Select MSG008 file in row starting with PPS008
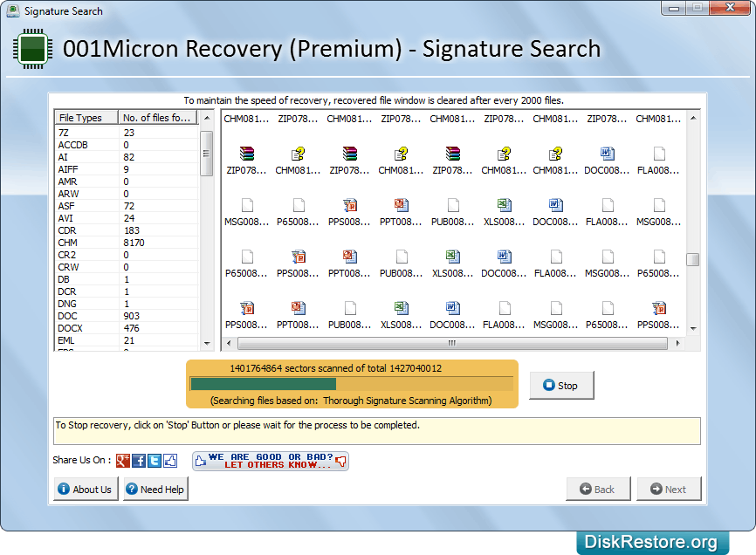Screen dimensions: 756x555 pyautogui.click(x=555, y=316)
